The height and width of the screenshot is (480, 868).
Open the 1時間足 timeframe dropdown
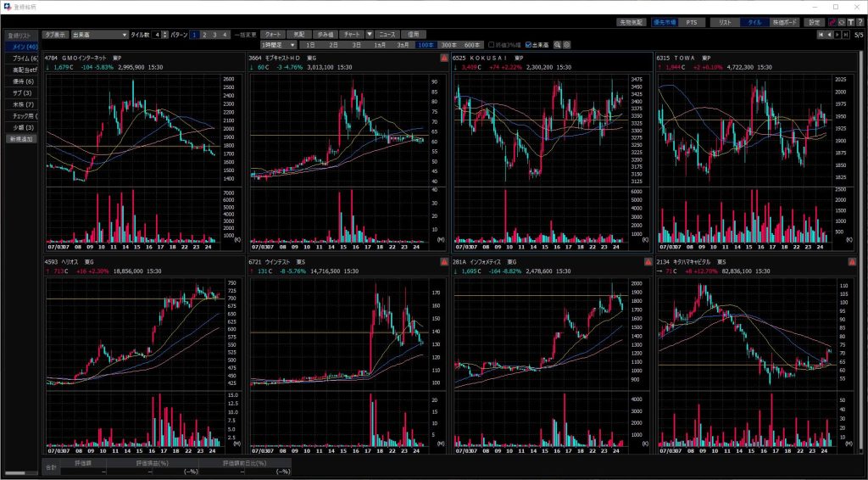point(279,44)
